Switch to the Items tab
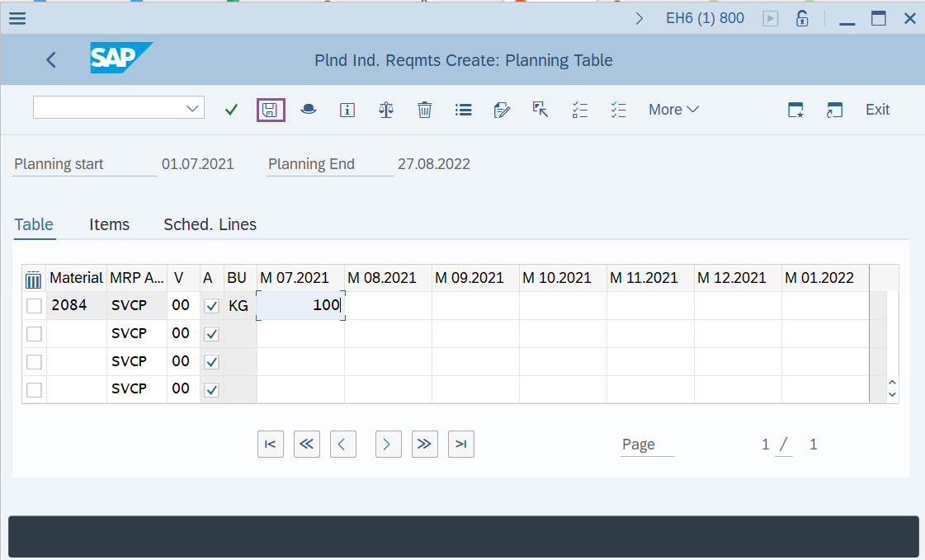 109,224
